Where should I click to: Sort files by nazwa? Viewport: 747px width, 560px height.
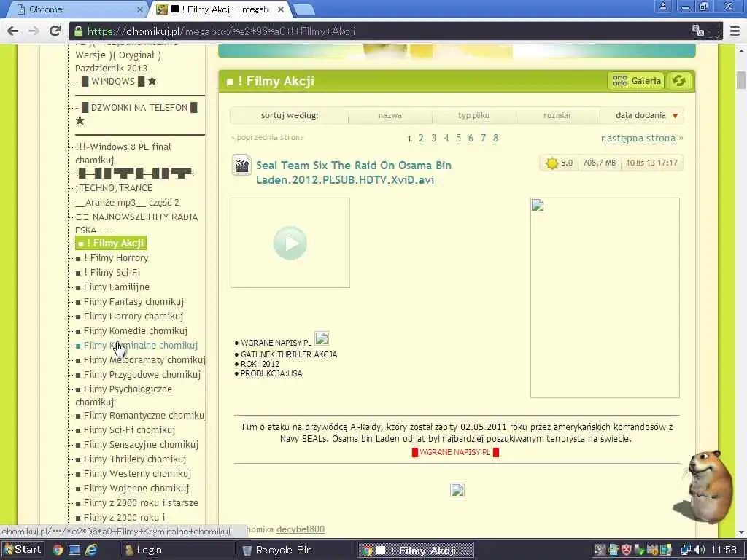pyautogui.click(x=390, y=115)
